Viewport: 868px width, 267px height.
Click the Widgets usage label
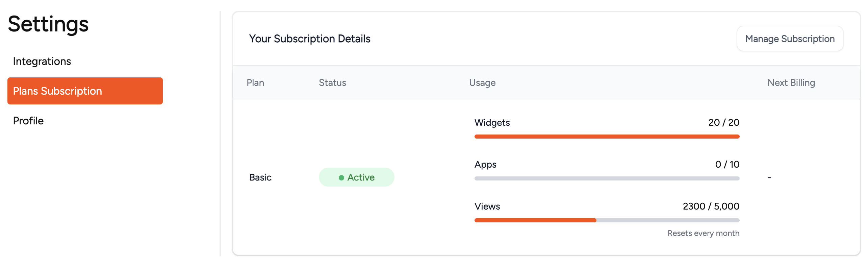[492, 122]
